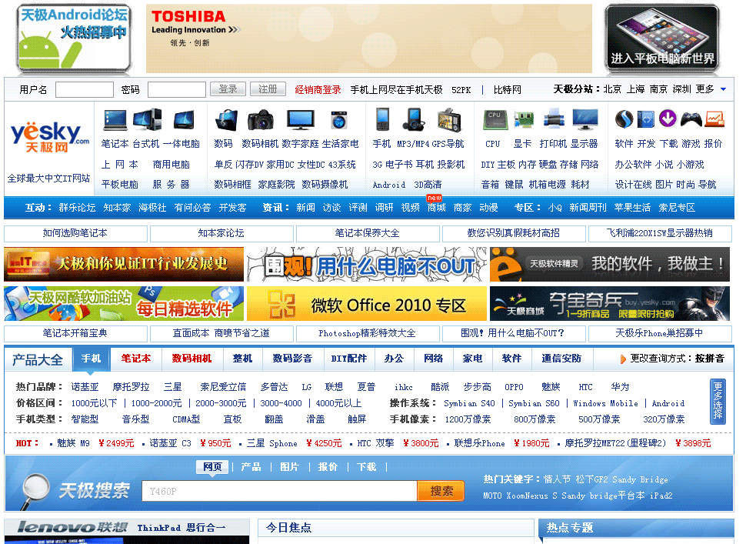Click the camera bag icon above 数码
Image resolution: width=756 pixels, height=544 pixels.
pos(227,120)
